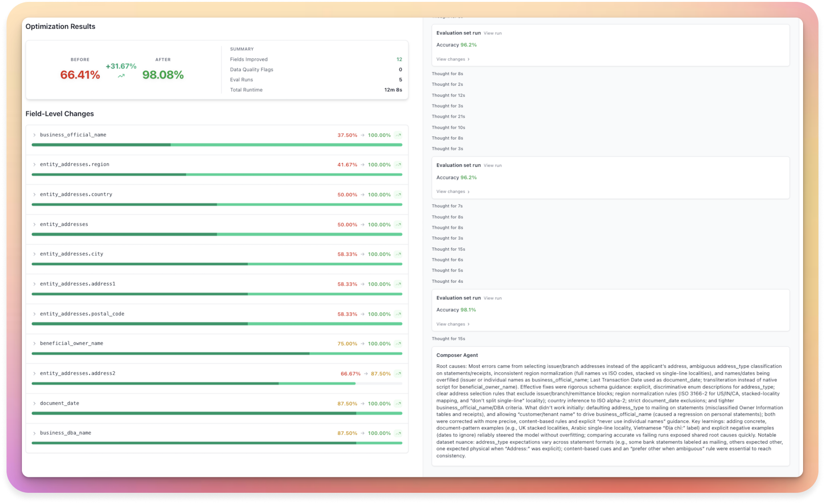Click trend icon on business_dba_name row
The width and height of the screenshot is (825, 504).
[398, 434]
